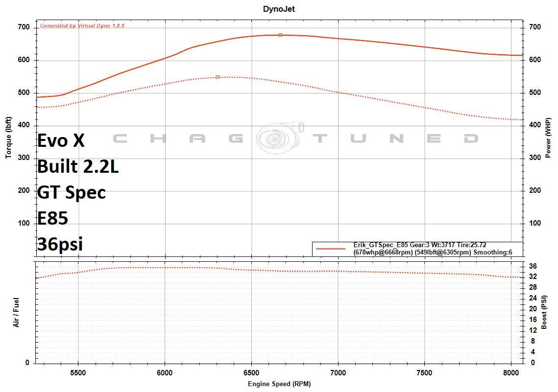This screenshot has height=392, width=558.
Task: Click the 400 label on the Torque axis
Action: click(24, 125)
